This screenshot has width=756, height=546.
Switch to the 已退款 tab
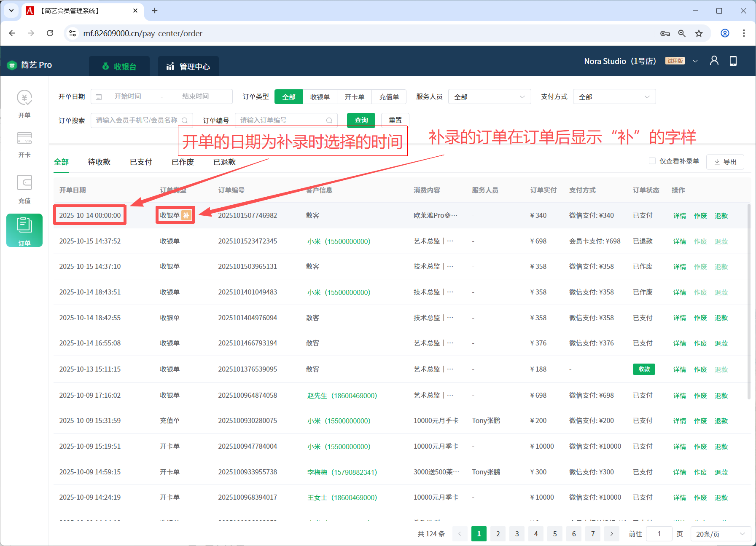coord(224,162)
